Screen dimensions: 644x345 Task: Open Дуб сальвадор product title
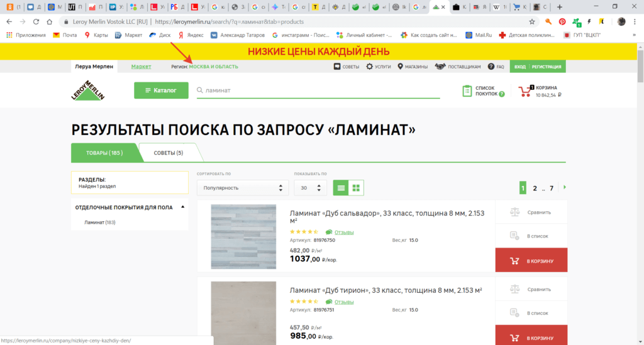coord(387,217)
